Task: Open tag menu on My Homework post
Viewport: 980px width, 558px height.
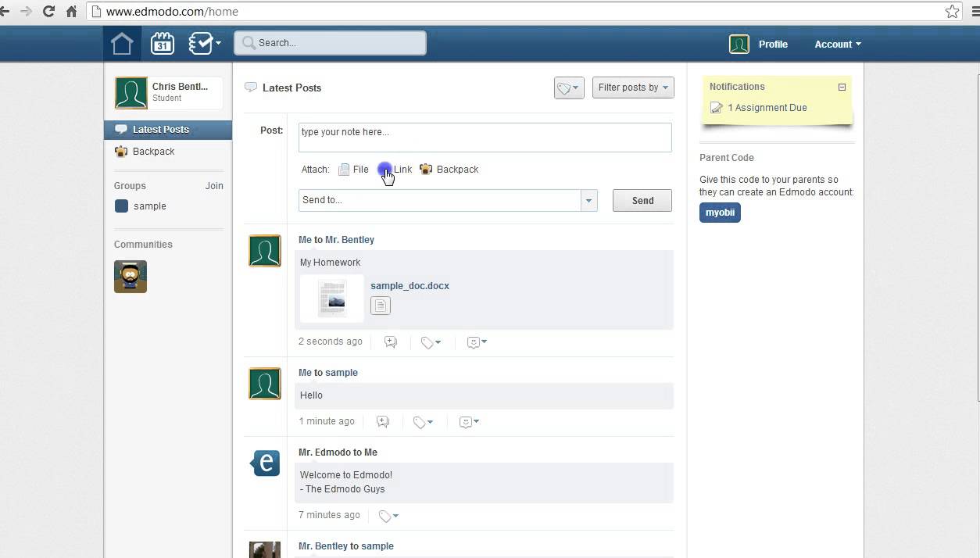Action: (x=431, y=342)
